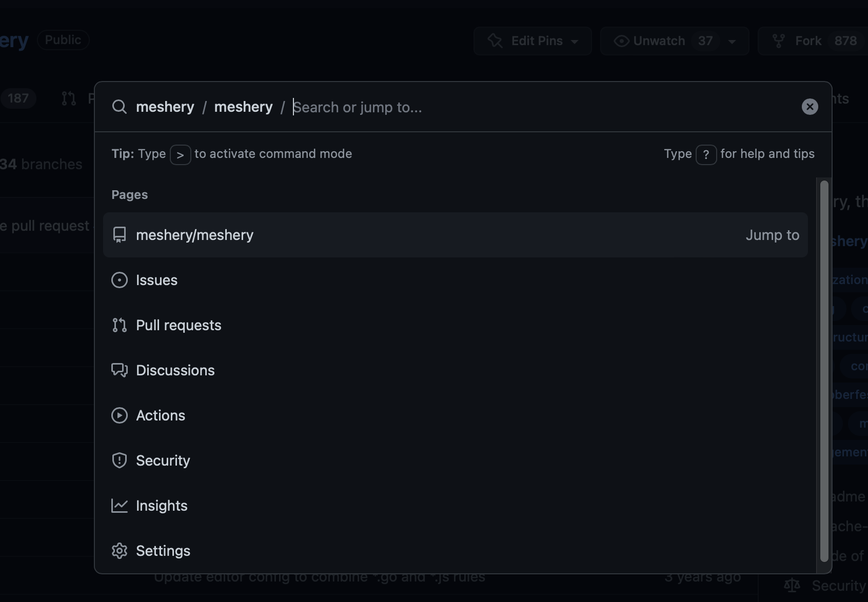Click the Pull requests icon
The height and width of the screenshot is (602, 868).
(x=119, y=325)
